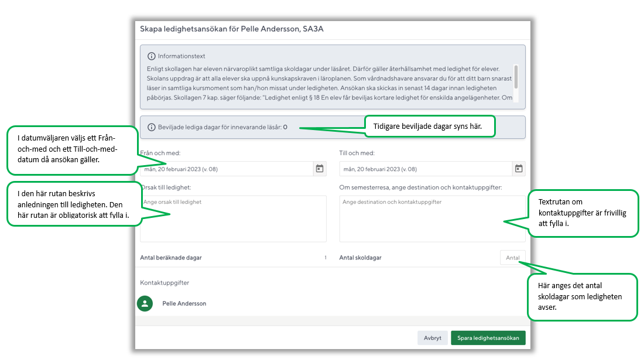644x359 pixels.
Task: Click the beviljade lediga dagar count of 0
Action: [x=285, y=126]
